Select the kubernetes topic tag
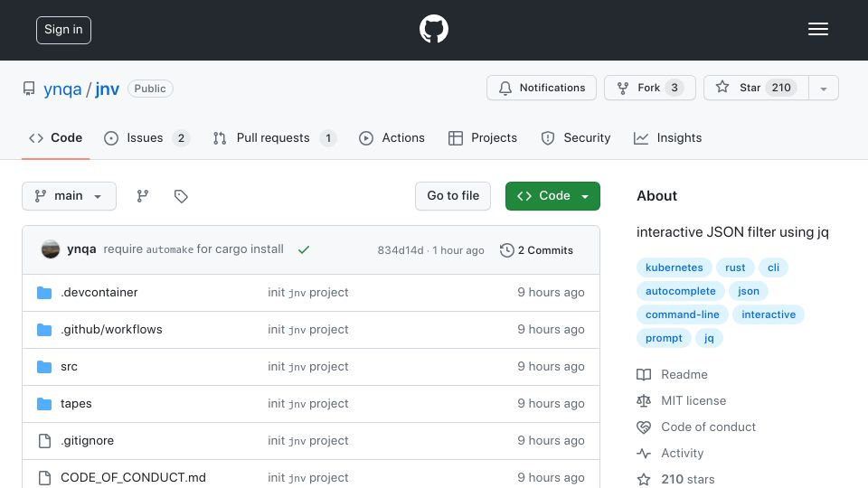This screenshot has height=488, width=868. [675, 267]
